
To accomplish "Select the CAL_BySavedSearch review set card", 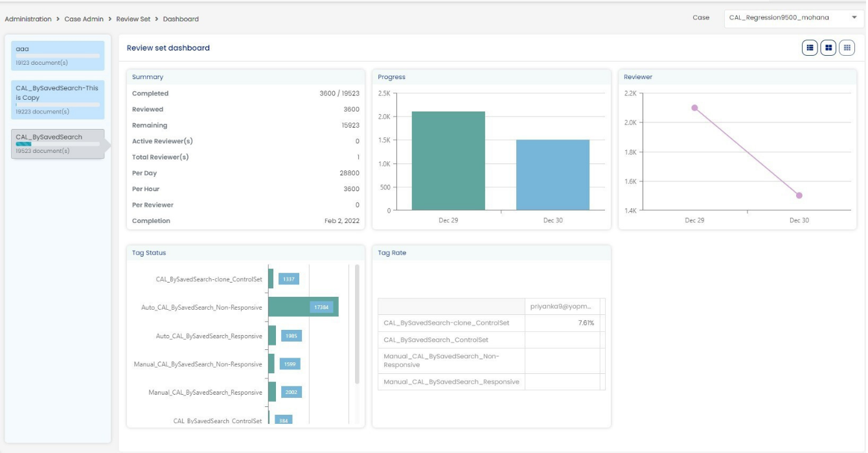I will pyautogui.click(x=58, y=143).
